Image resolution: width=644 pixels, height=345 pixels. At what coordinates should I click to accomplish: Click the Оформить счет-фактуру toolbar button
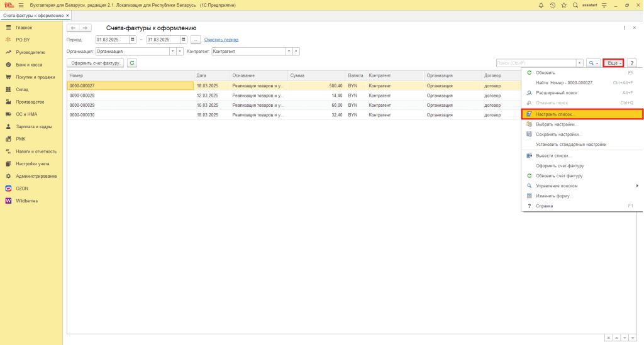(x=96, y=63)
